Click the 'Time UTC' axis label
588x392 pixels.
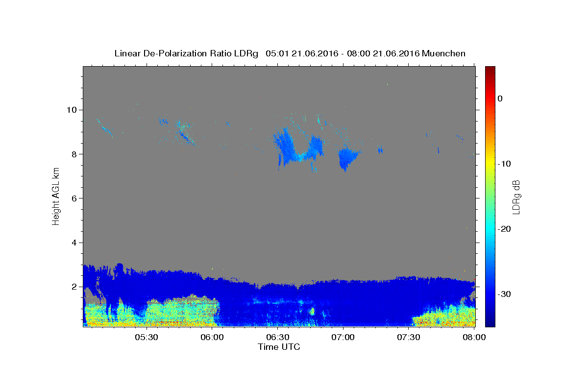click(279, 347)
